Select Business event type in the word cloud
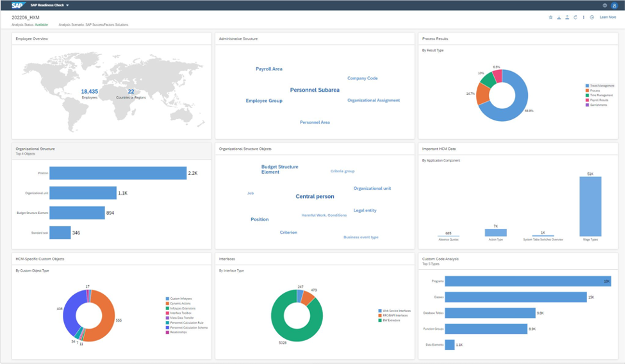Image resolution: width=626 pixels, height=364 pixels. coord(361,237)
